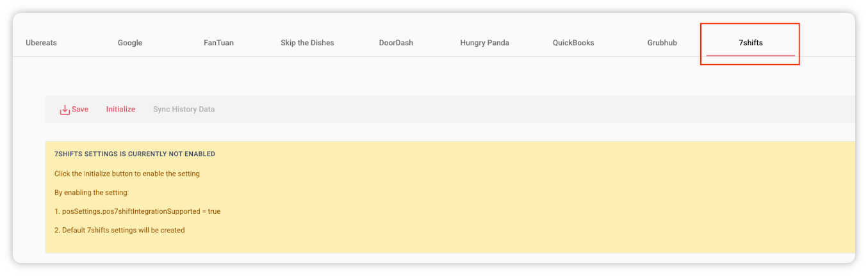This screenshot has height=276, width=868.
Task: Open the DoorDash integration tab
Action: click(396, 43)
